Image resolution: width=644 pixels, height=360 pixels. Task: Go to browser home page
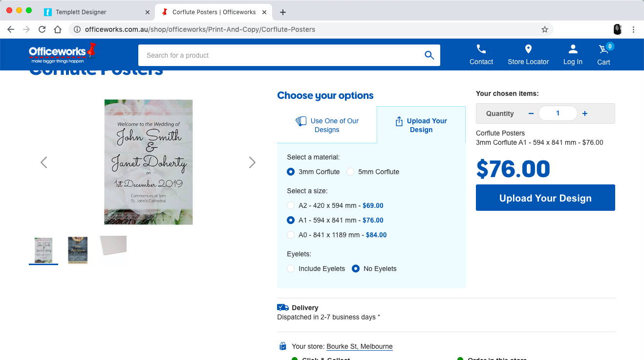coord(58,29)
